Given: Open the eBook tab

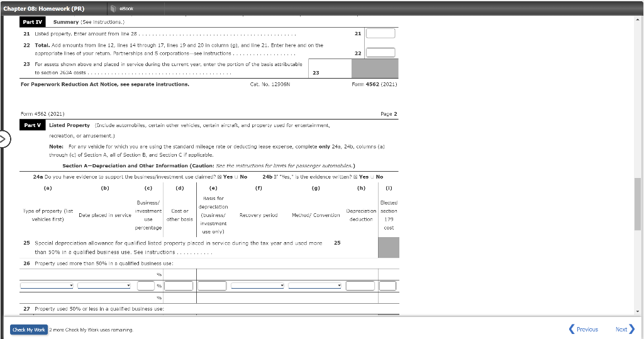Looking at the screenshot, I should [x=123, y=8].
